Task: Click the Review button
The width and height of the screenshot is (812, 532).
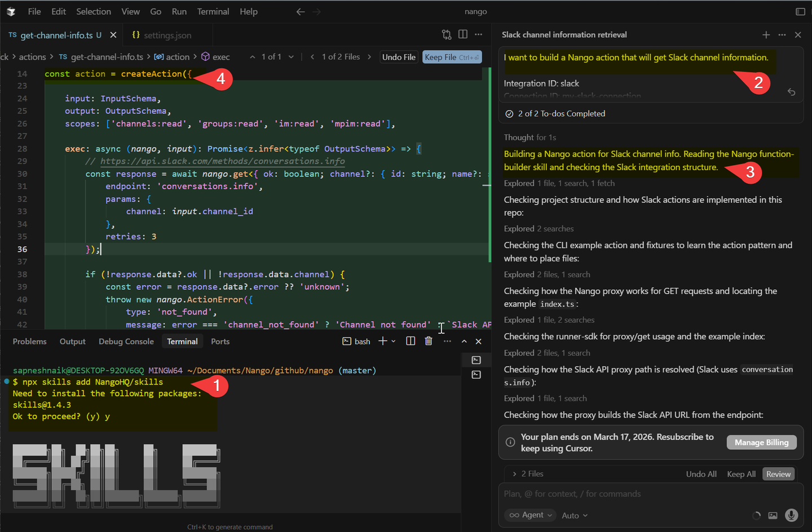Action: coord(779,474)
